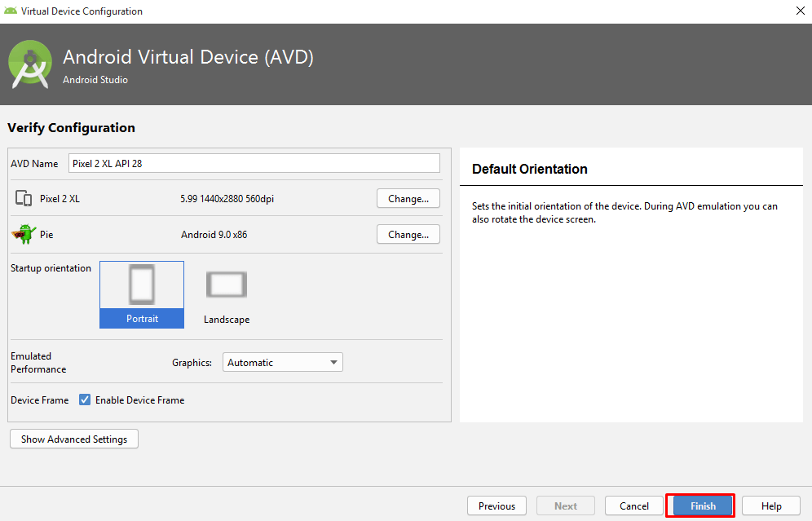812x521 pixels.
Task: Open the Graphics dropdown menu
Action: click(x=282, y=363)
